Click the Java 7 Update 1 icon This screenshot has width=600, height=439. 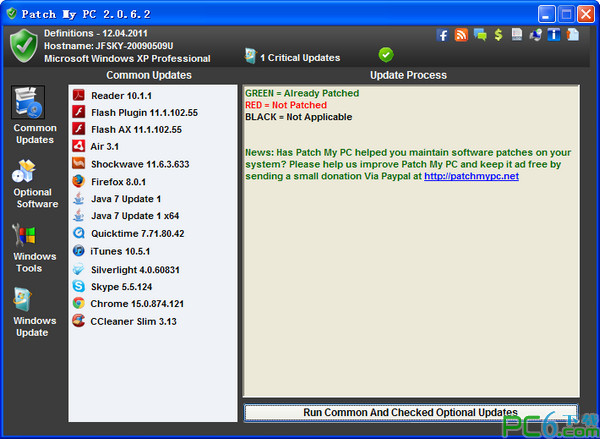(78, 198)
